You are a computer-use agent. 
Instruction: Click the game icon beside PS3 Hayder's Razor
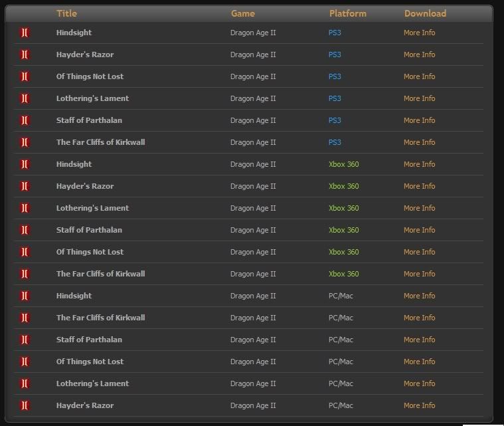pyautogui.click(x=25, y=54)
